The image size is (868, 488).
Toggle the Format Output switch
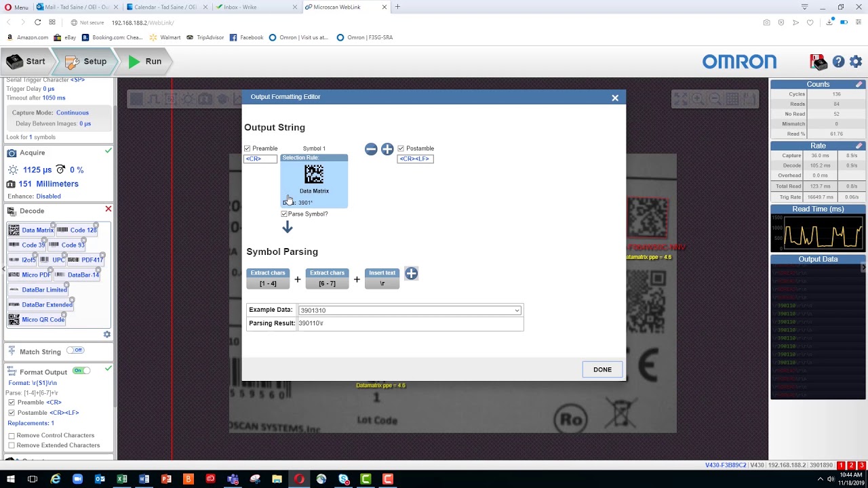pyautogui.click(x=81, y=371)
